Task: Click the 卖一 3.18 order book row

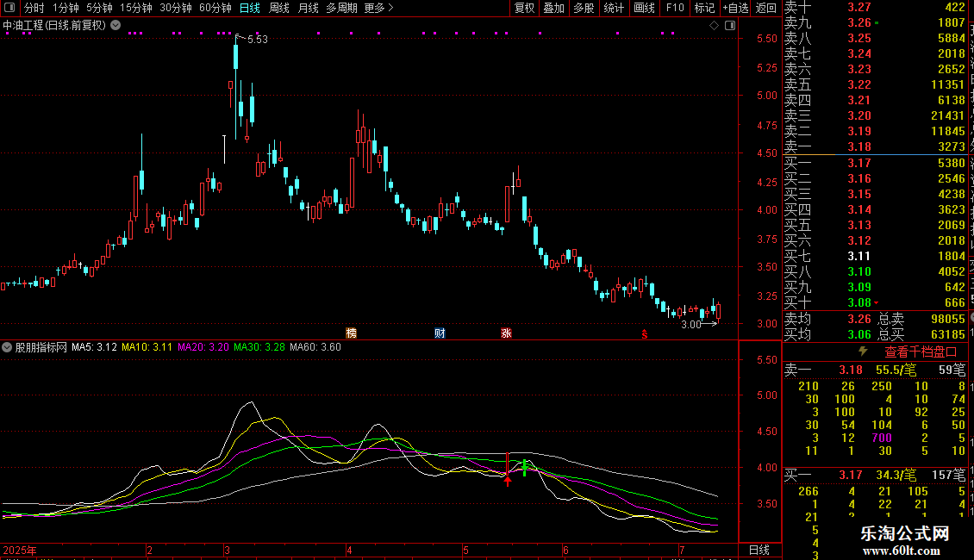Action: coord(875,146)
